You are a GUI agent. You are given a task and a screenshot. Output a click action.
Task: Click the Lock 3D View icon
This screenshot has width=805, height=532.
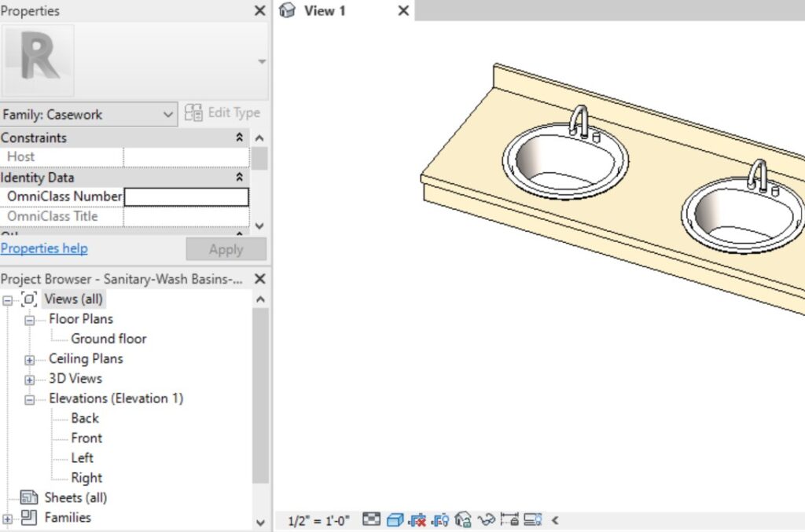point(463,520)
